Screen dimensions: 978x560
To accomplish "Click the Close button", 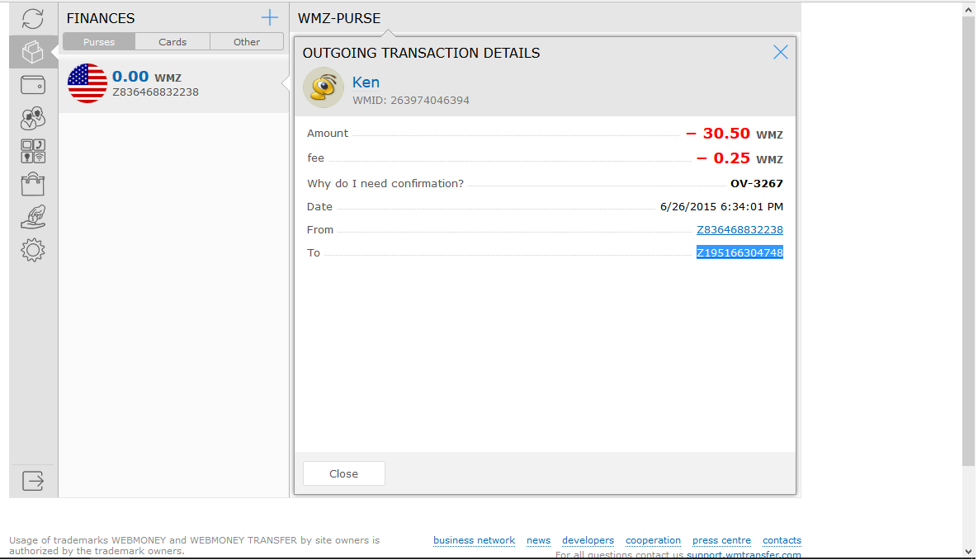I will pyautogui.click(x=343, y=474).
